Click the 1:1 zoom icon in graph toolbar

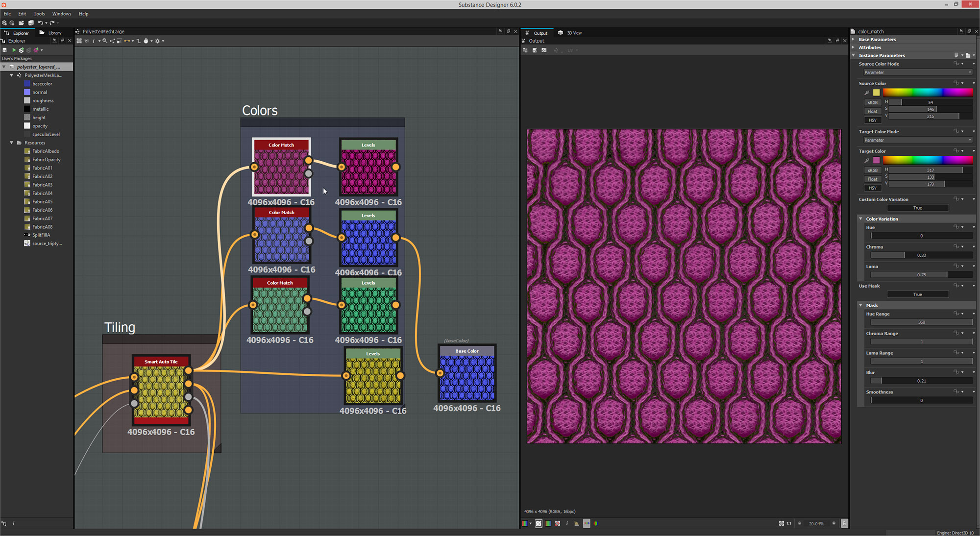[86, 41]
